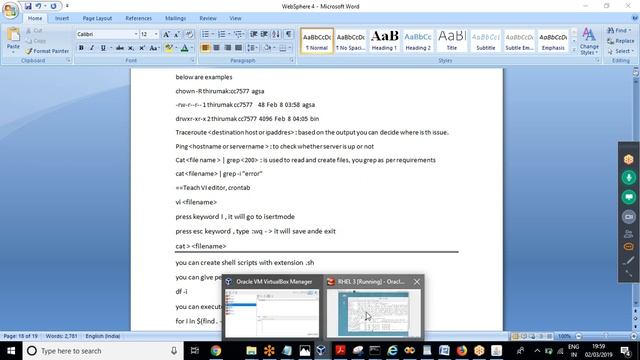The height and width of the screenshot is (360, 640).
Task: Decrease paragraph indent
Action: tap(253, 34)
